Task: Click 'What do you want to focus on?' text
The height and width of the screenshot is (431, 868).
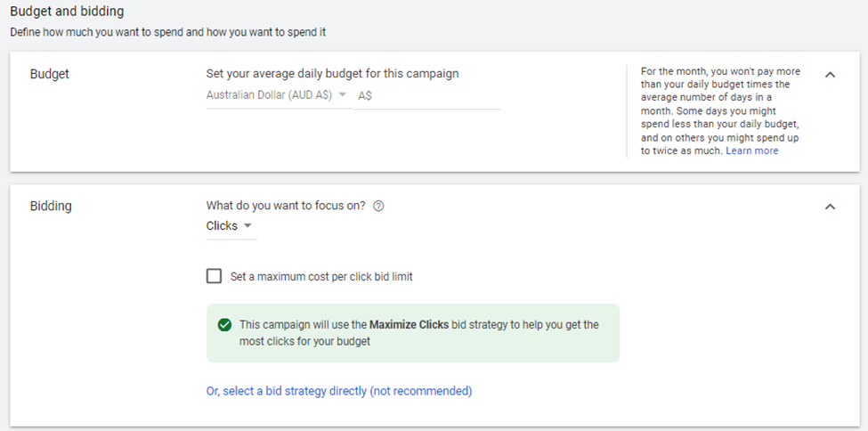Action: click(x=286, y=206)
